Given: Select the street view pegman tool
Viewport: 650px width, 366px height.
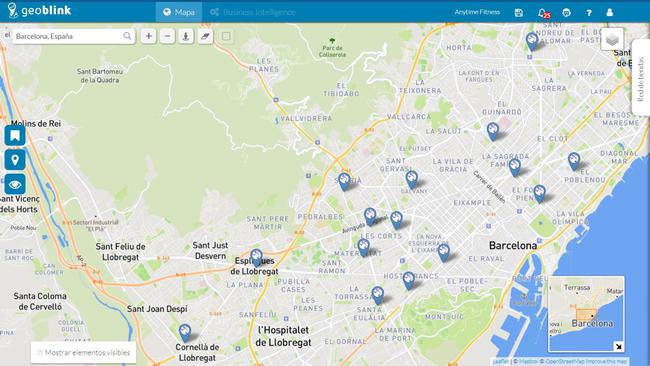Looking at the screenshot, I should (186, 36).
